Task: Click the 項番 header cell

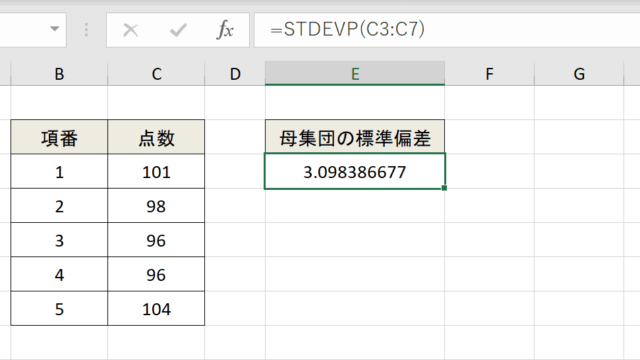Action: pyautogui.click(x=59, y=137)
